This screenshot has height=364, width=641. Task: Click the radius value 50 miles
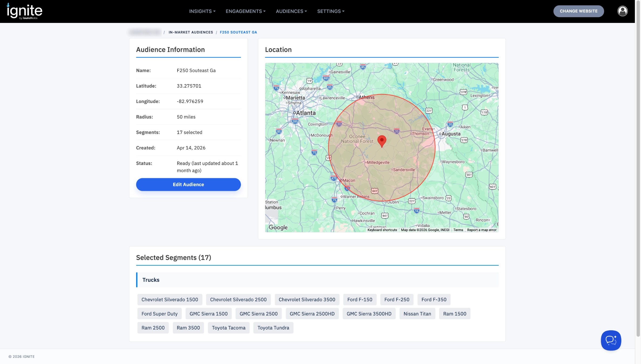186,117
